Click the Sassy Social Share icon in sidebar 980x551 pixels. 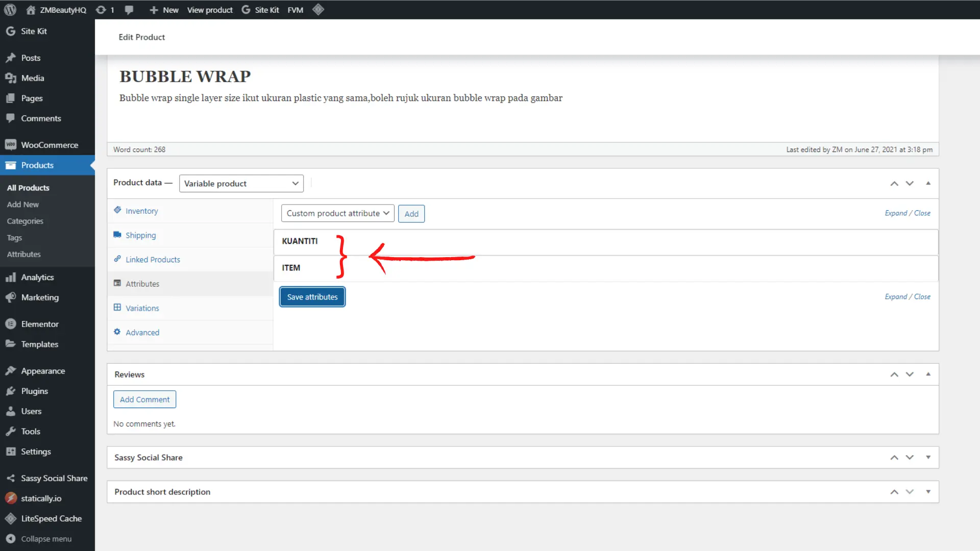(10, 478)
